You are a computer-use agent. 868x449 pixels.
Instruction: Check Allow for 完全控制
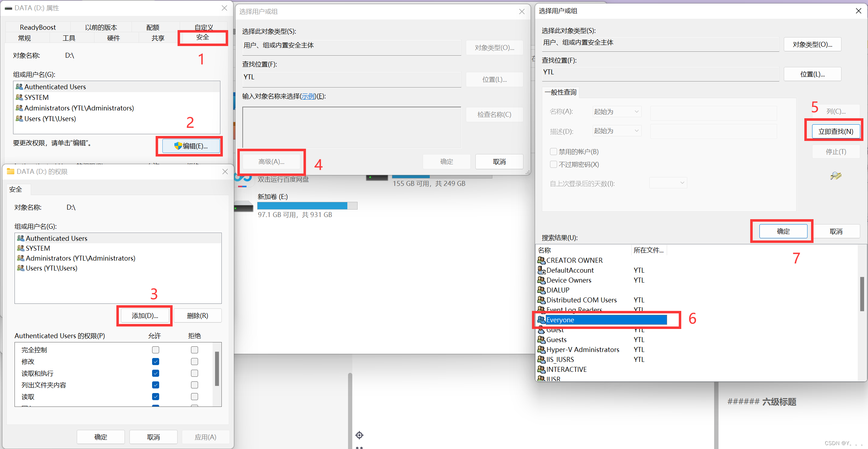(x=156, y=350)
